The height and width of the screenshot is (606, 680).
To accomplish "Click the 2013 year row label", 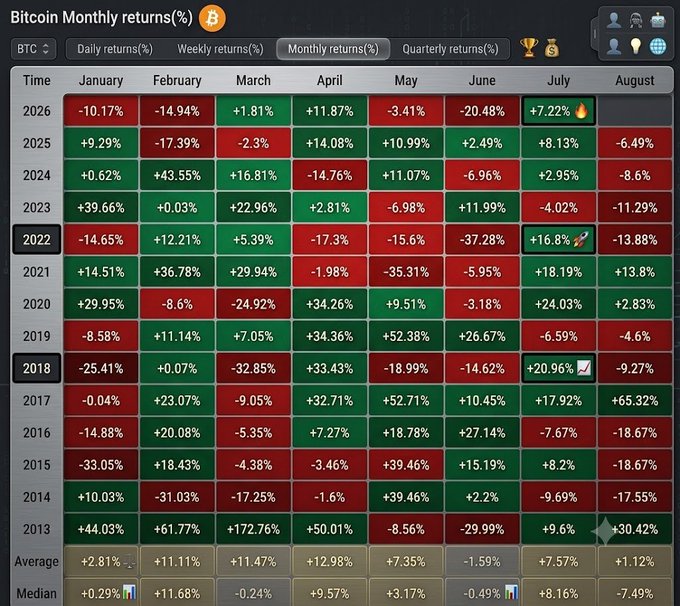I will [37, 529].
